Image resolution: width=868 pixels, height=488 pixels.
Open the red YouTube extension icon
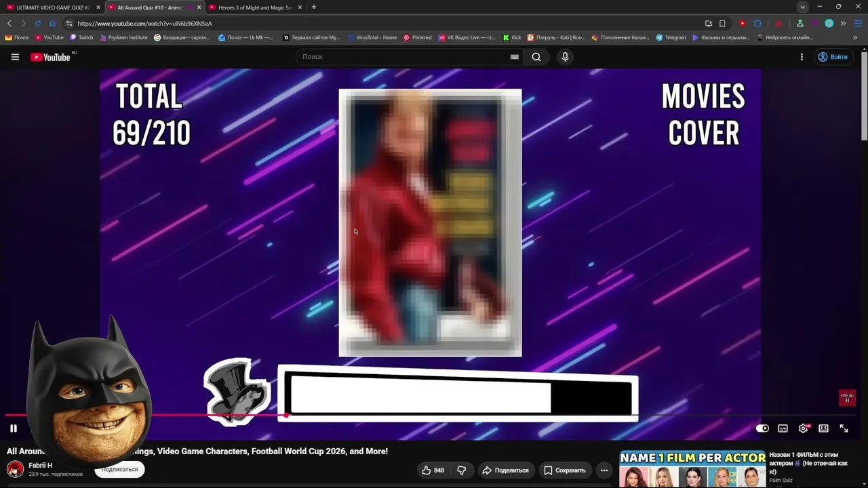pos(743,24)
